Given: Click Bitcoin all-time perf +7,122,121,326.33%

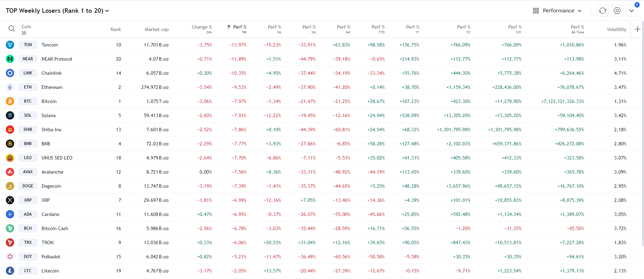Looking at the screenshot, I should (x=562, y=101).
